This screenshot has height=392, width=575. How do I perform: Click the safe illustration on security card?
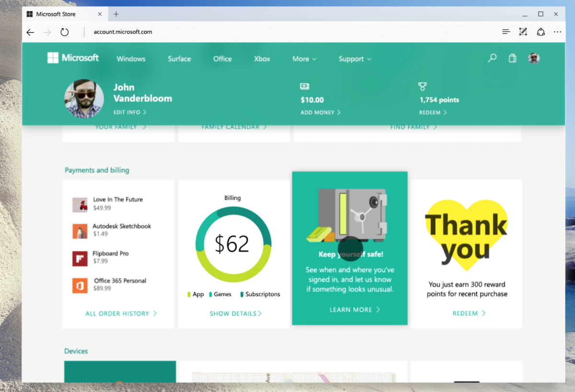coord(347,216)
